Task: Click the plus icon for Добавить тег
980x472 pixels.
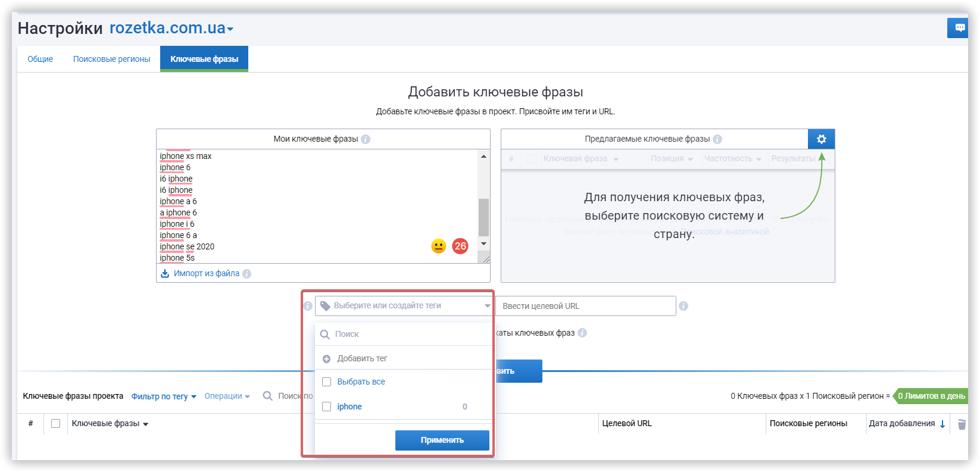Action: tap(326, 359)
